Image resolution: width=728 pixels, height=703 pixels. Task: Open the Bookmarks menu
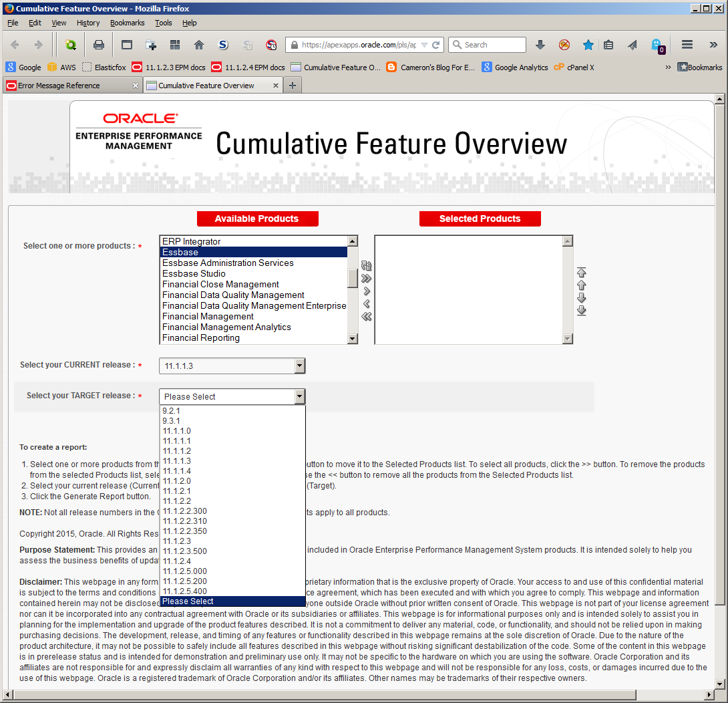[127, 23]
